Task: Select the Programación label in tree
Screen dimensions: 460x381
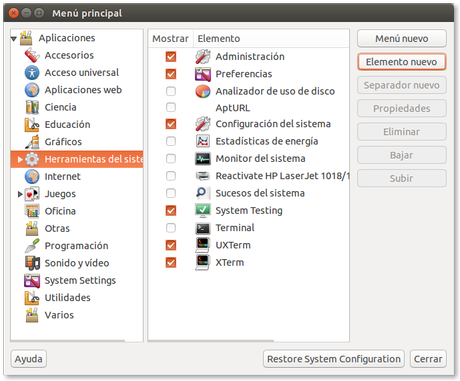Action: tap(77, 246)
